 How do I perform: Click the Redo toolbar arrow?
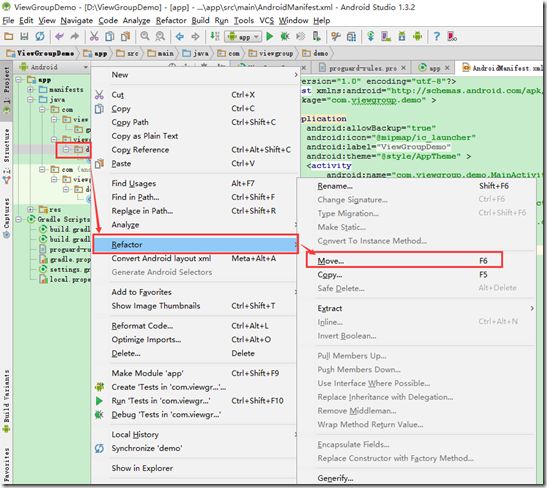click(75, 36)
